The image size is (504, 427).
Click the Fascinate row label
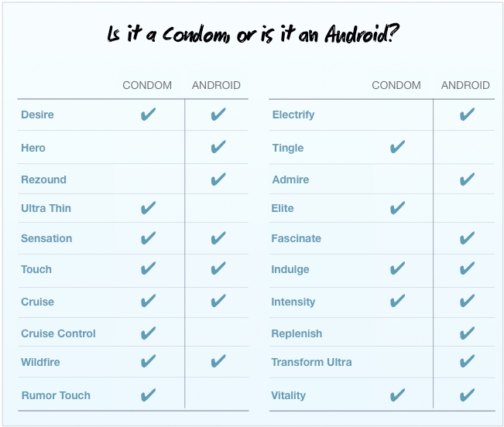pyautogui.click(x=296, y=238)
